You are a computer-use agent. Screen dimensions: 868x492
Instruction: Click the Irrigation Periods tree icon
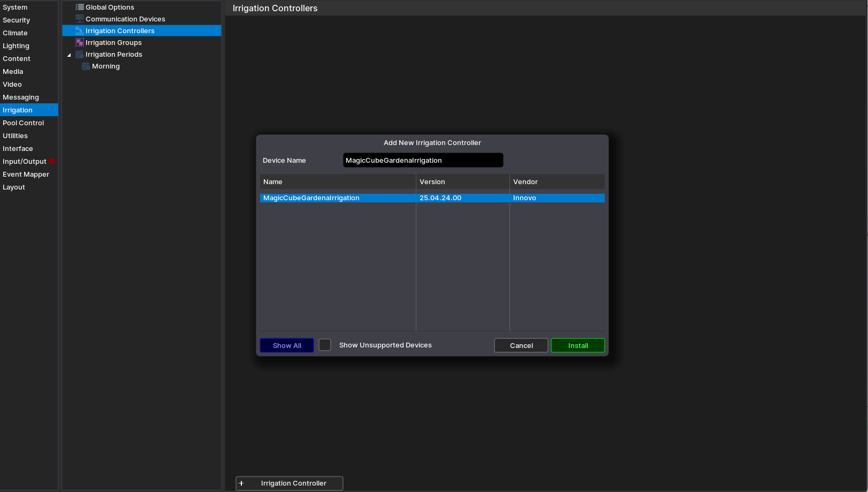80,54
